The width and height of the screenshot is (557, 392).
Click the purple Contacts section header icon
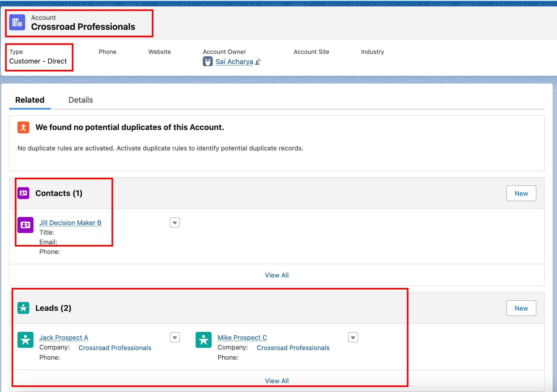pyautogui.click(x=23, y=193)
